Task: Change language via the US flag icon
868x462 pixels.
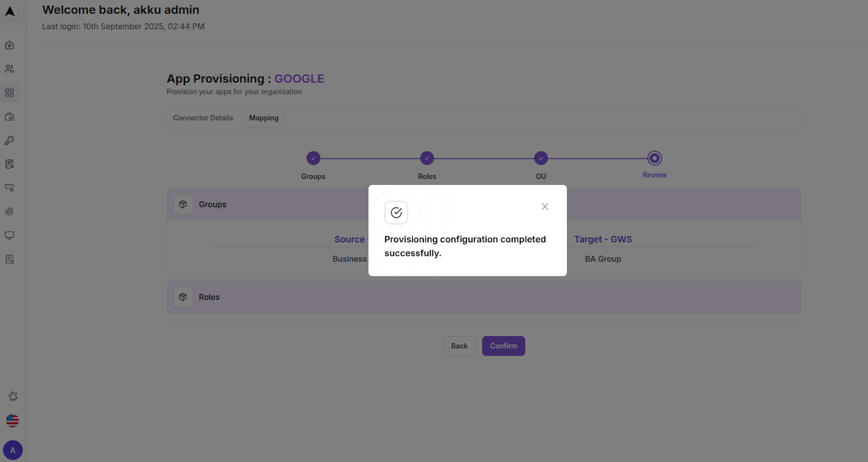Action: 12,420
